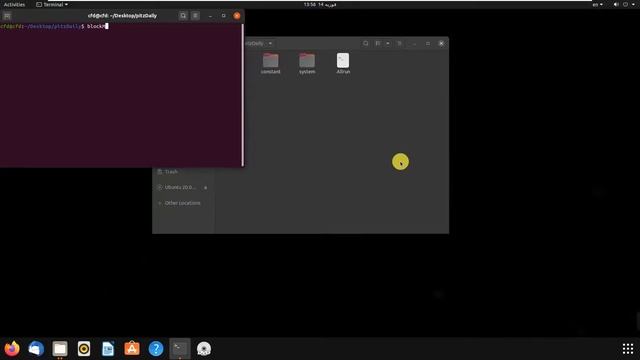The image size is (640, 360).
Task: Close the Files window
Action: coord(441,43)
